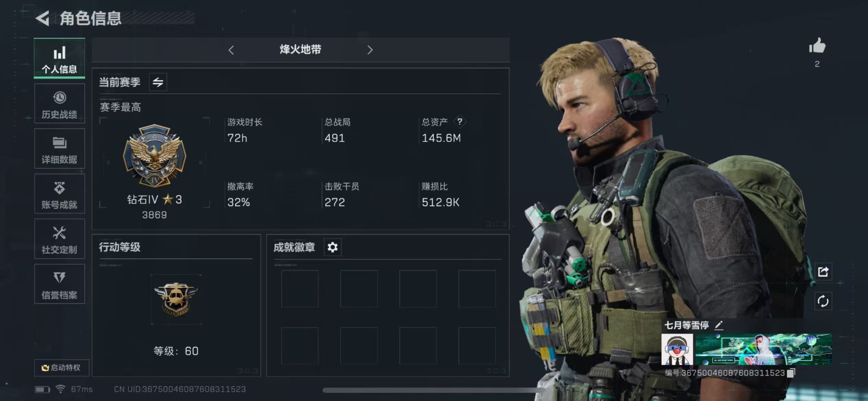
Task: Open the 成就徽章 settings gear
Action: point(332,247)
